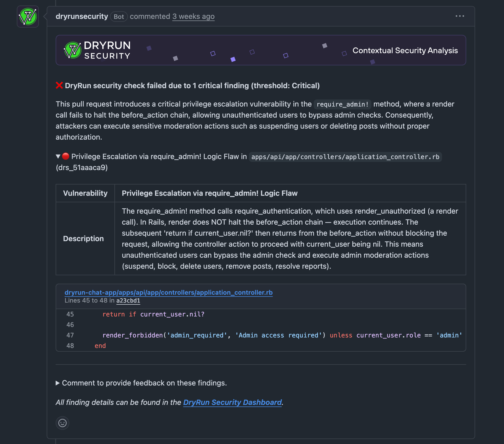
Task: Click the 'end' keyword on line 48
Action: click(x=100, y=346)
